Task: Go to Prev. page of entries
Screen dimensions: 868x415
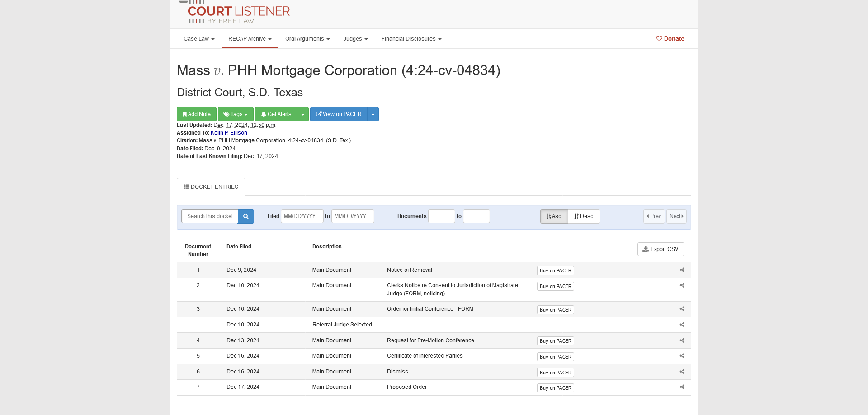Action: point(654,216)
